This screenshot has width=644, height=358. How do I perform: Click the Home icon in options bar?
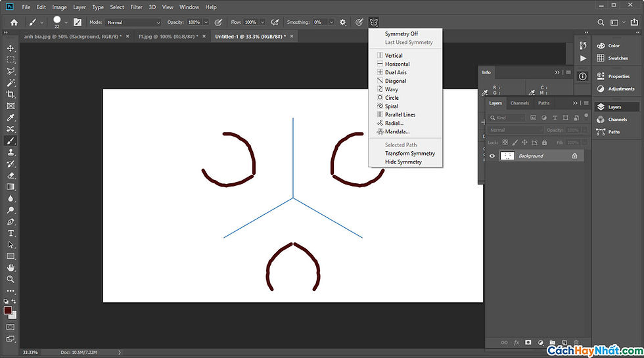point(14,22)
